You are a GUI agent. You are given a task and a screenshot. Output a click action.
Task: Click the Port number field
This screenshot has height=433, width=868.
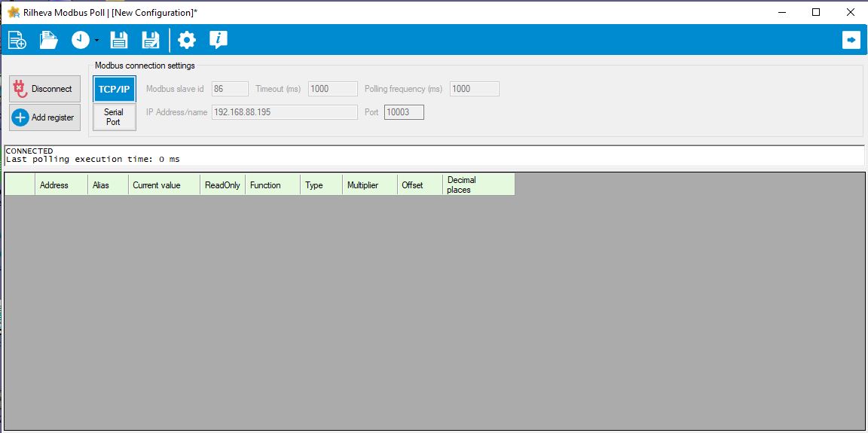[x=404, y=112]
